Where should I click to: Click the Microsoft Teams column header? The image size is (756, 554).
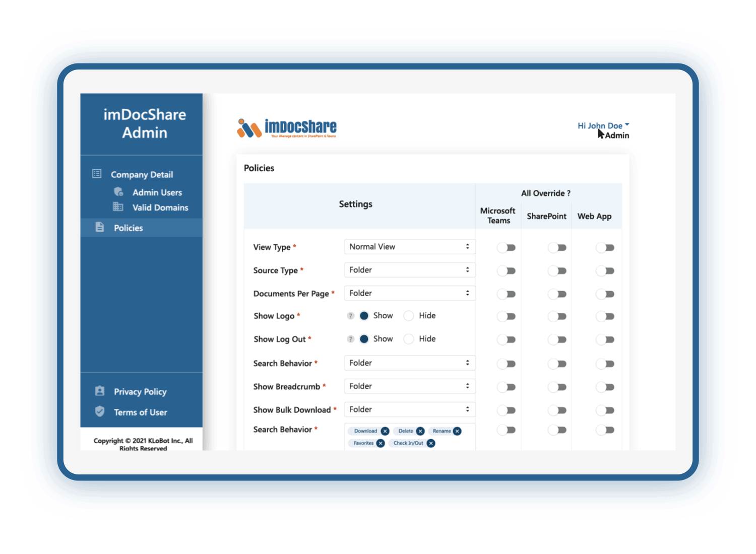[x=498, y=216]
